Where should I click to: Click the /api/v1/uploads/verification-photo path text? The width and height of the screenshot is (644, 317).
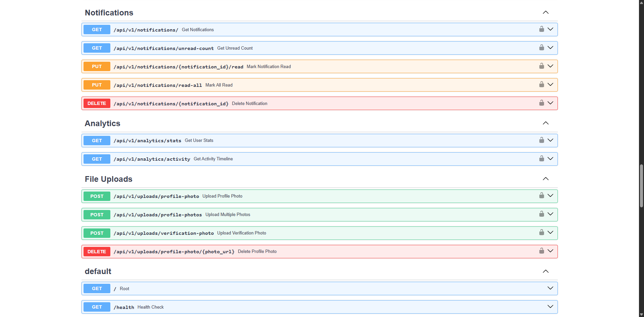pyautogui.click(x=164, y=233)
